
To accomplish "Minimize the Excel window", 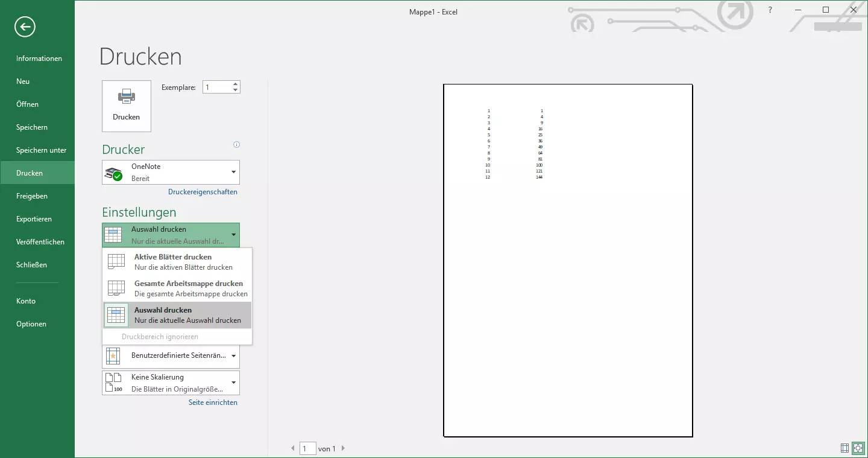I will tap(798, 10).
